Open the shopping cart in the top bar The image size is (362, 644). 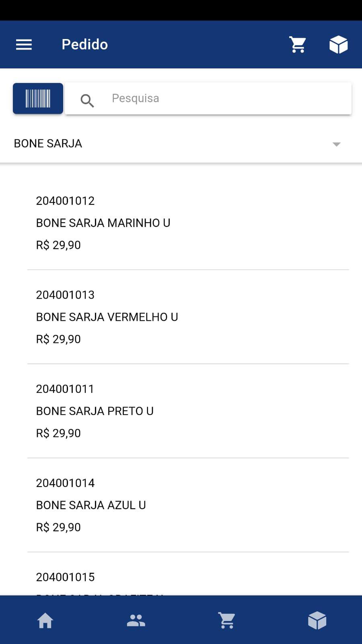coord(298,45)
